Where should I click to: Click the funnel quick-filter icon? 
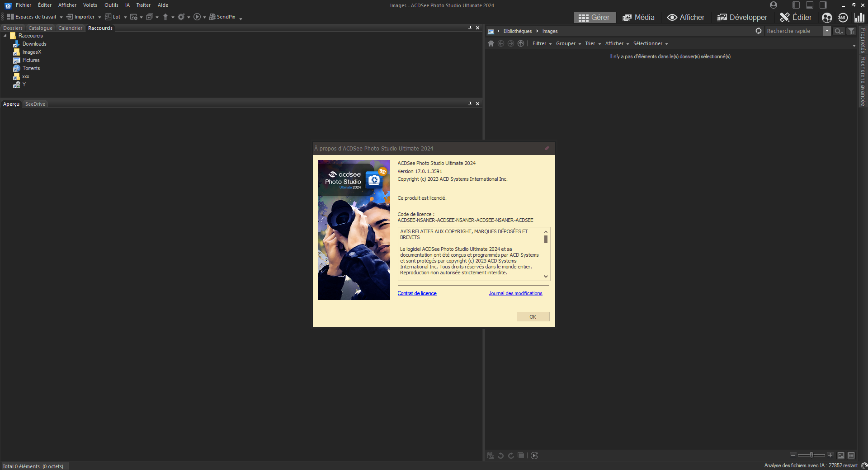[851, 31]
